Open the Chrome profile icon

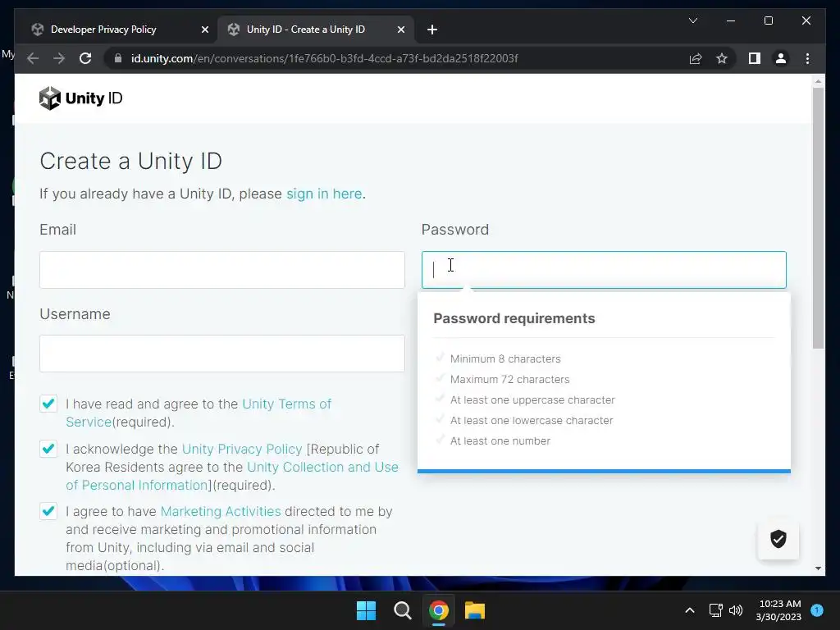coord(781,58)
